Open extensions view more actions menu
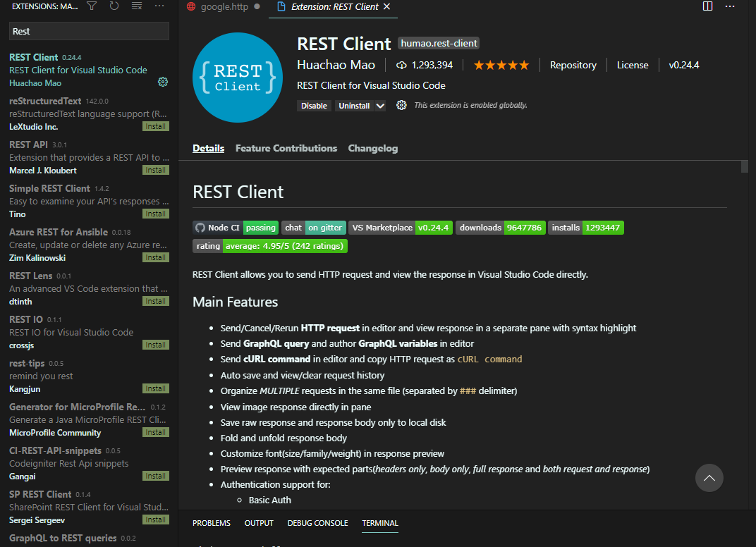 [159, 6]
